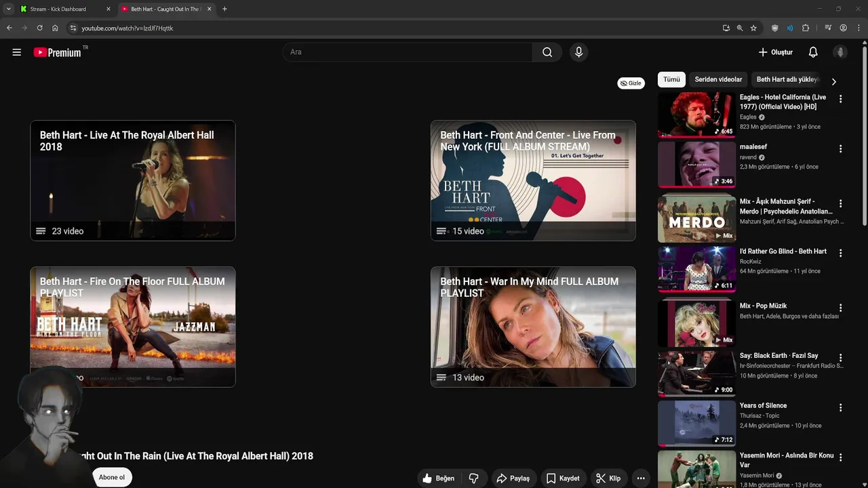The image size is (868, 488).
Task: Click the YouTube search input field
Action: coord(408,52)
